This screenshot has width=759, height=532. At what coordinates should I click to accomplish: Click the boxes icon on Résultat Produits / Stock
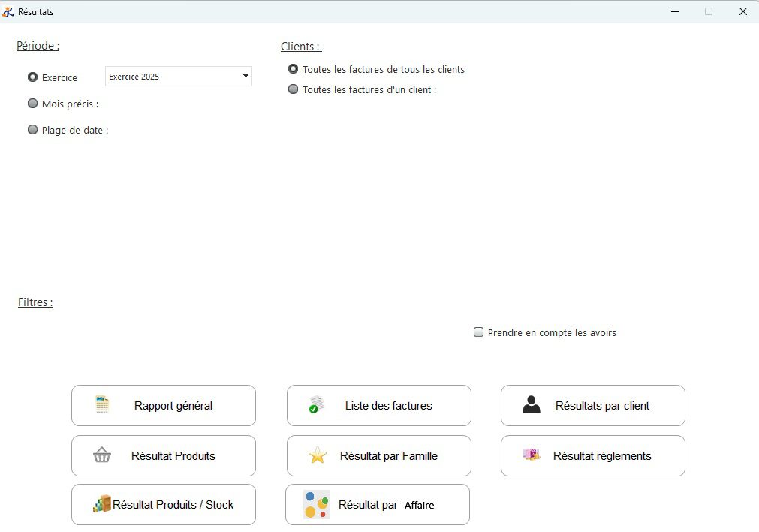tap(102, 504)
